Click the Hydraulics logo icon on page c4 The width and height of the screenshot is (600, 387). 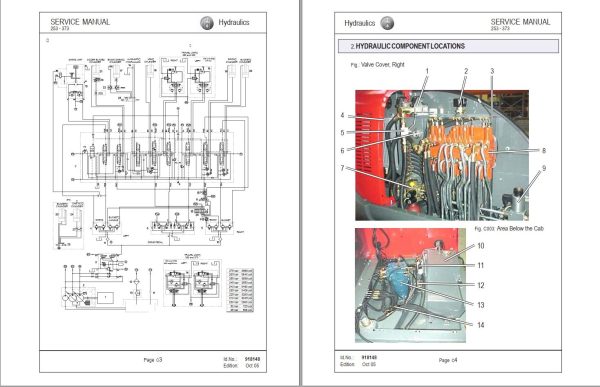(x=387, y=23)
